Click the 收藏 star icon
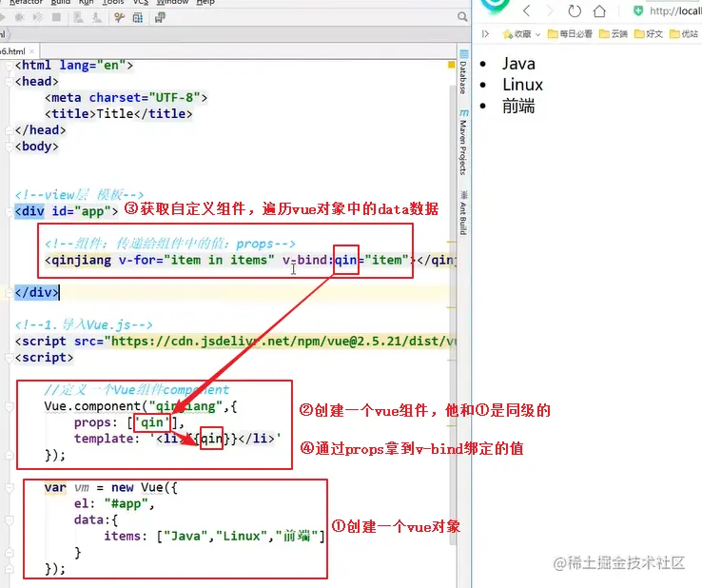The height and width of the screenshot is (588, 702). [x=508, y=34]
